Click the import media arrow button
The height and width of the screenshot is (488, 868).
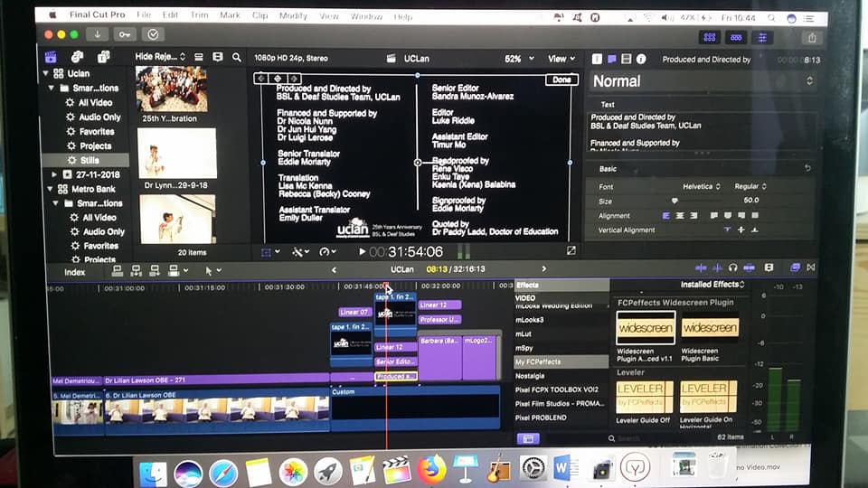pyautogui.click(x=97, y=35)
